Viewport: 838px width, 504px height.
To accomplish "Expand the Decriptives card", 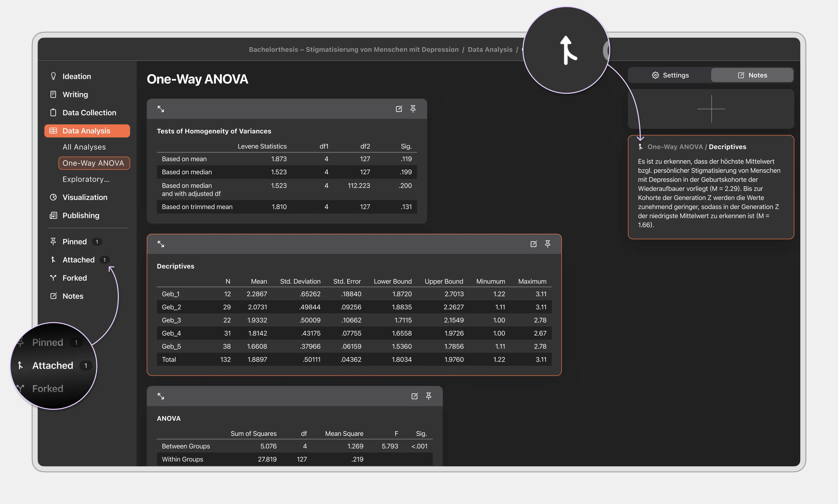I will tap(161, 244).
